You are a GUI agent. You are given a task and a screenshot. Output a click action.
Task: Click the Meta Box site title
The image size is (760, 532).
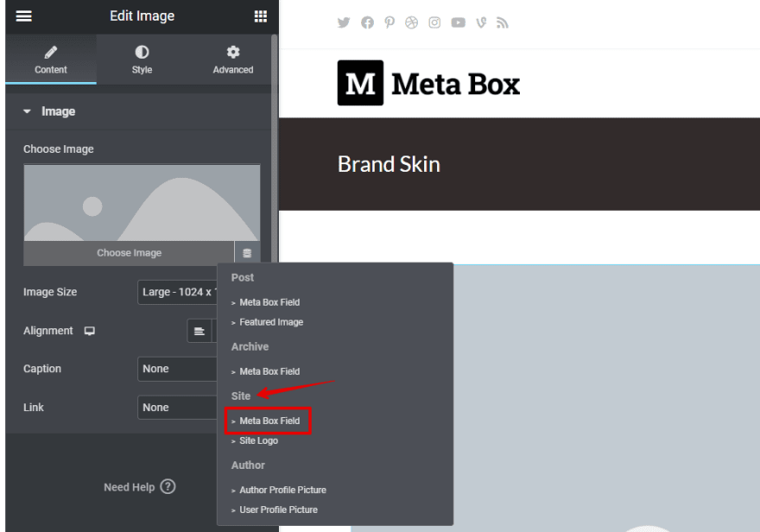click(456, 85)
